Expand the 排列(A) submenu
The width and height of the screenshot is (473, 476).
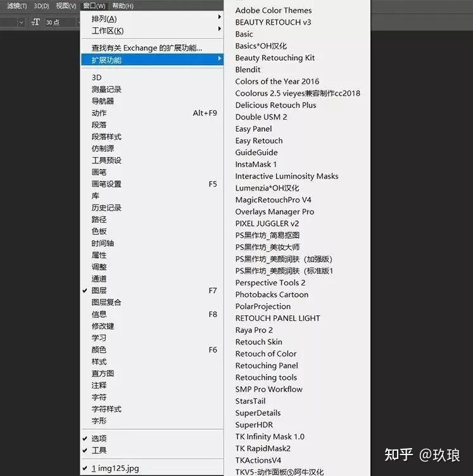tap(152, 19)
